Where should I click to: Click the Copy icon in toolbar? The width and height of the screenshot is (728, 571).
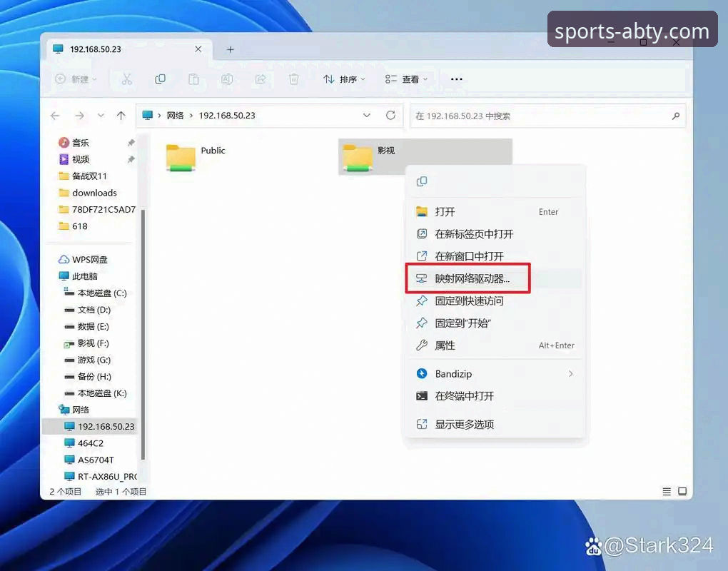[160, 79]
